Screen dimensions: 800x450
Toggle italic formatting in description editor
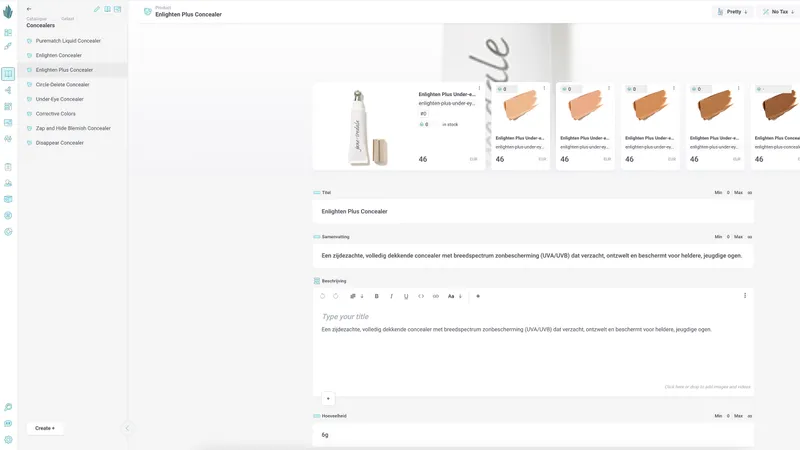pos(391,296)
